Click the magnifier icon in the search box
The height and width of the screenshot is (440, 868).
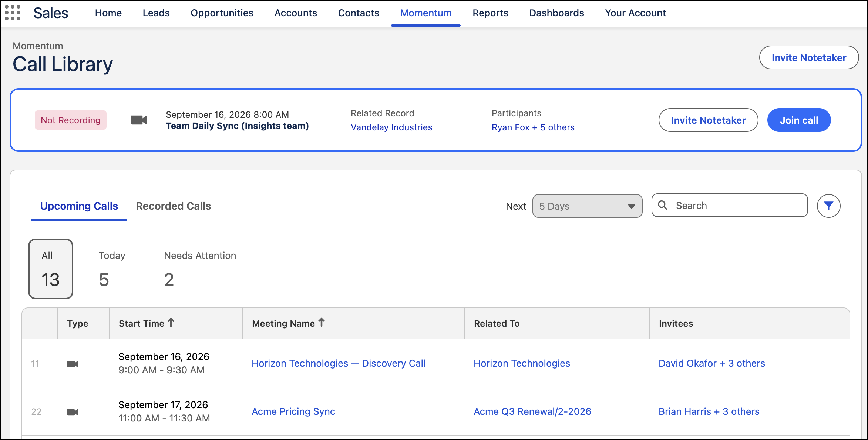click(x=663, y=205)
